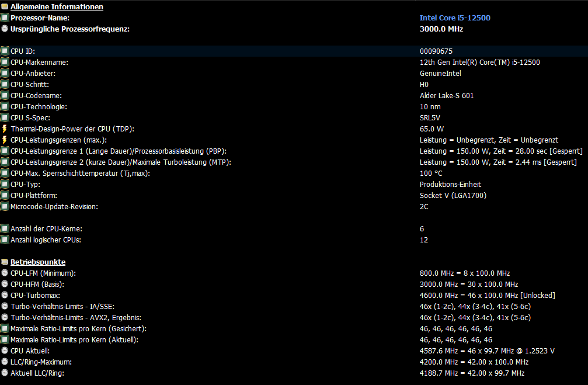
Task: Click the 100 °C Tj,max value
Action: (431, 174)
